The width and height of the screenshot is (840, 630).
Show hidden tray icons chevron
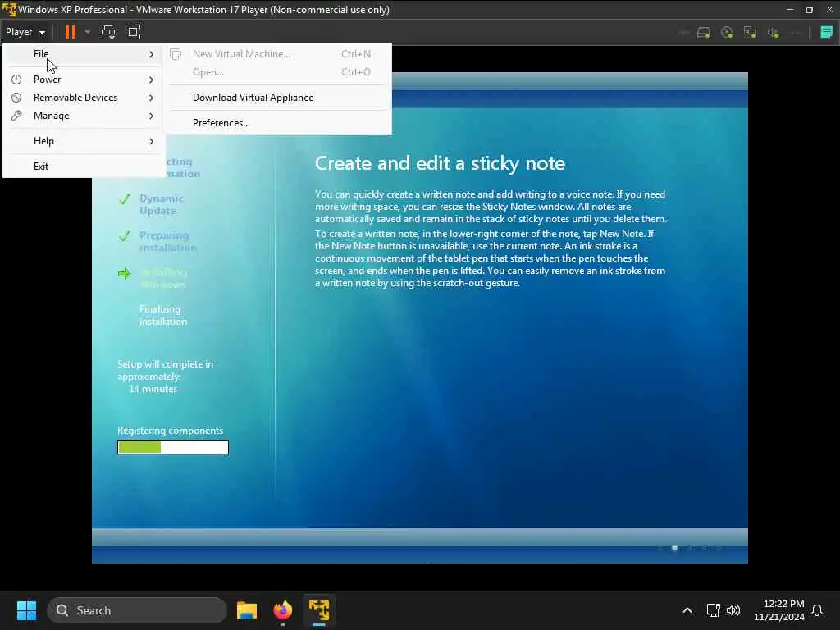(687, 610)
